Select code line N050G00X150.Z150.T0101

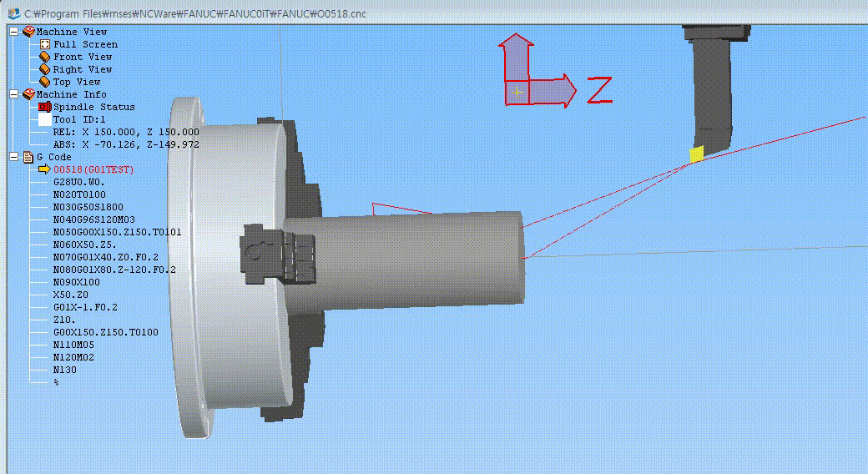(x=118, y=232)
